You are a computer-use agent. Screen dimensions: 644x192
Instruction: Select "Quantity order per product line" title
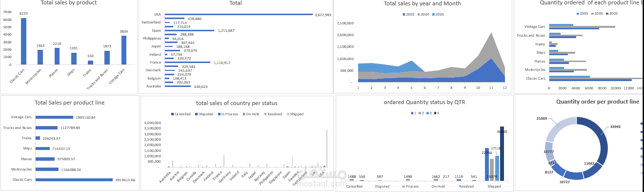tap(598, 102)
